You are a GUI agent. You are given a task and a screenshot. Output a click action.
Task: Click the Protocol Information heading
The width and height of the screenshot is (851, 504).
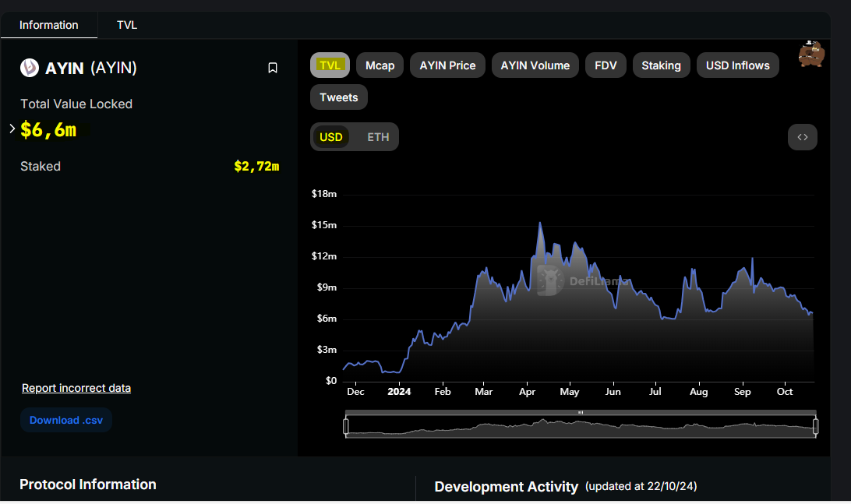[88, 484]
